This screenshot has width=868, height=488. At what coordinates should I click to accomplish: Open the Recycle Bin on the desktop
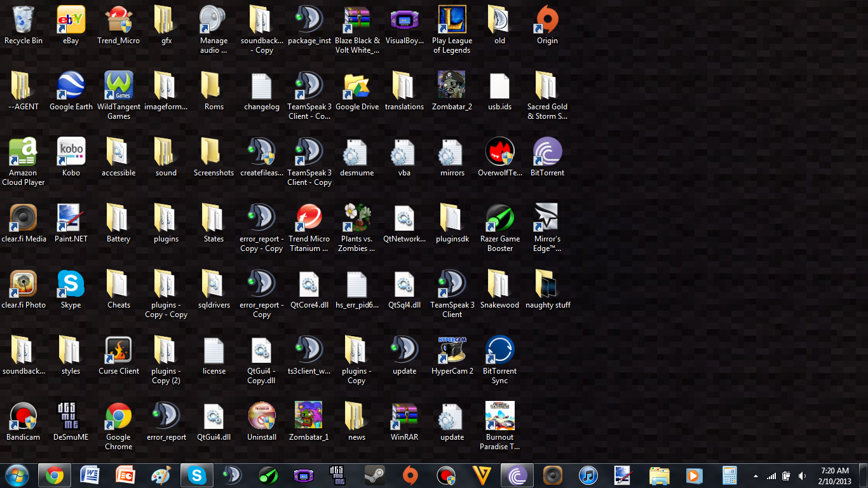coord(24,25)
